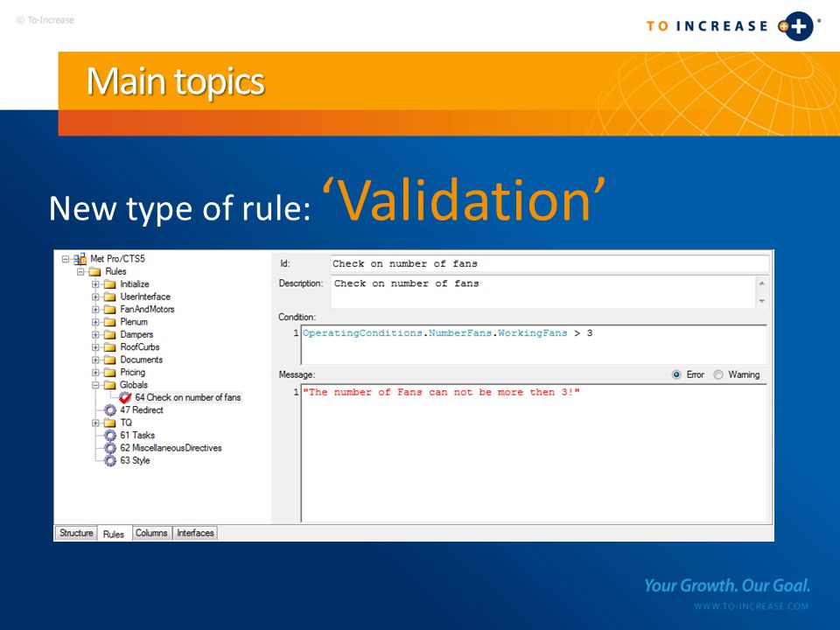Expand the Pricing folder node
840x630 pixels.
coord(95,373)
